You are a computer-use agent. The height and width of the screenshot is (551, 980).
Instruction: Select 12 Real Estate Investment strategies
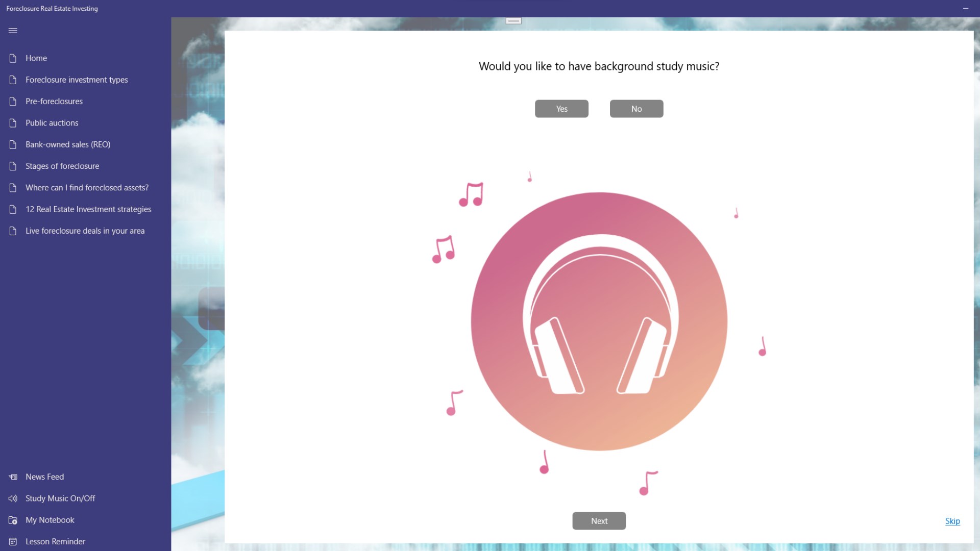[x=88, y=210]
